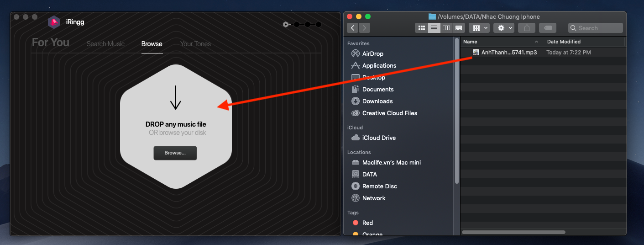The image size is (644, 245).
Task: Open the Your Tones tab
Action: [195, 44]
